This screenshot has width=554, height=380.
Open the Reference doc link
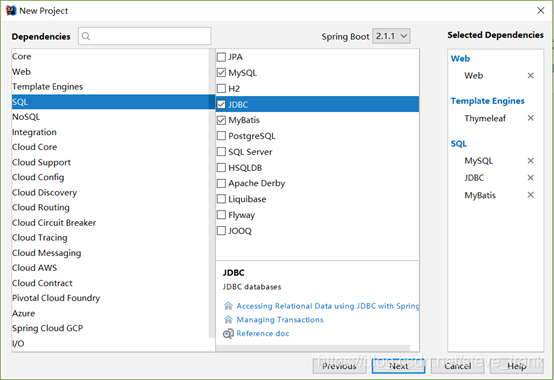coord(263,333)
